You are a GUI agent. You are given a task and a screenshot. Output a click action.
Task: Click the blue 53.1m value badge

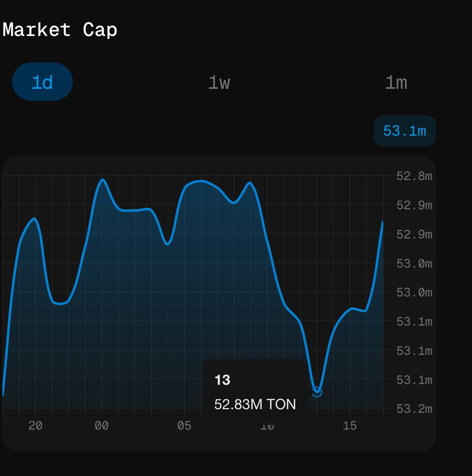click(x=404, y=131)
